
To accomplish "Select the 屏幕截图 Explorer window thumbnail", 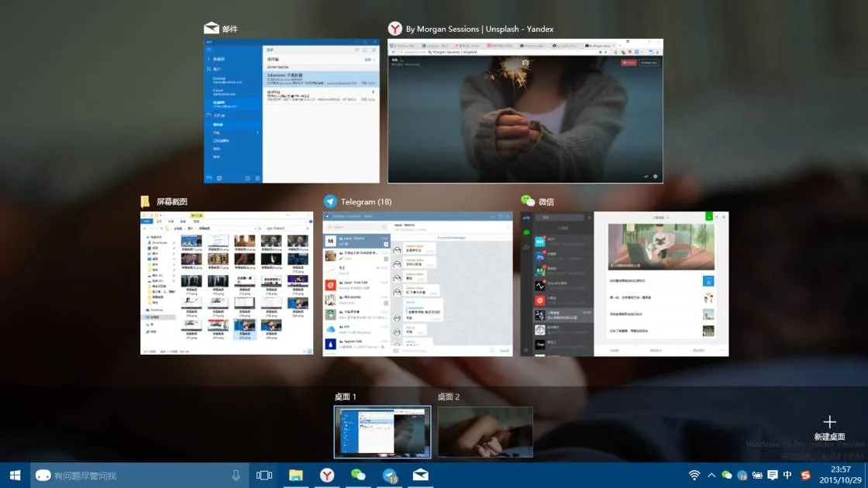I will coord(226,283).
